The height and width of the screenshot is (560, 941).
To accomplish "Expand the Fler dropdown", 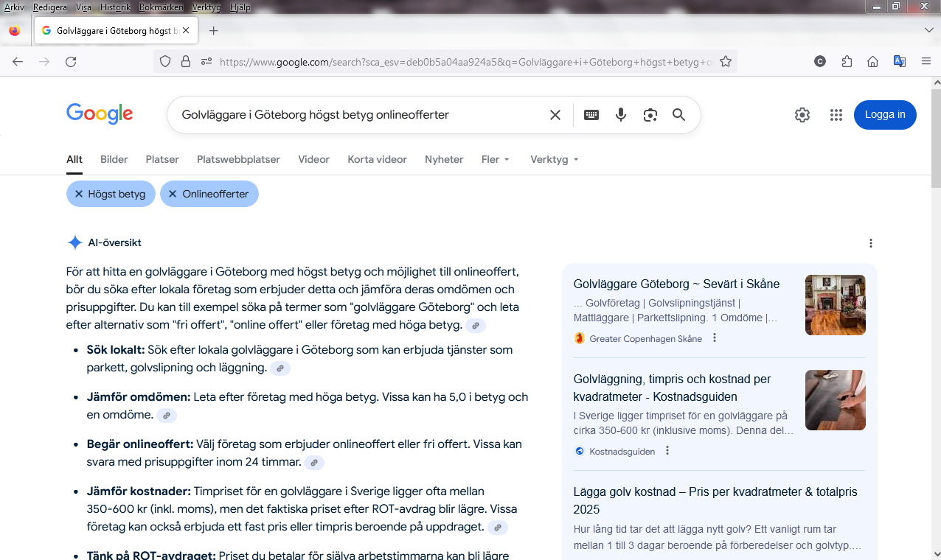I will [495, 159].
